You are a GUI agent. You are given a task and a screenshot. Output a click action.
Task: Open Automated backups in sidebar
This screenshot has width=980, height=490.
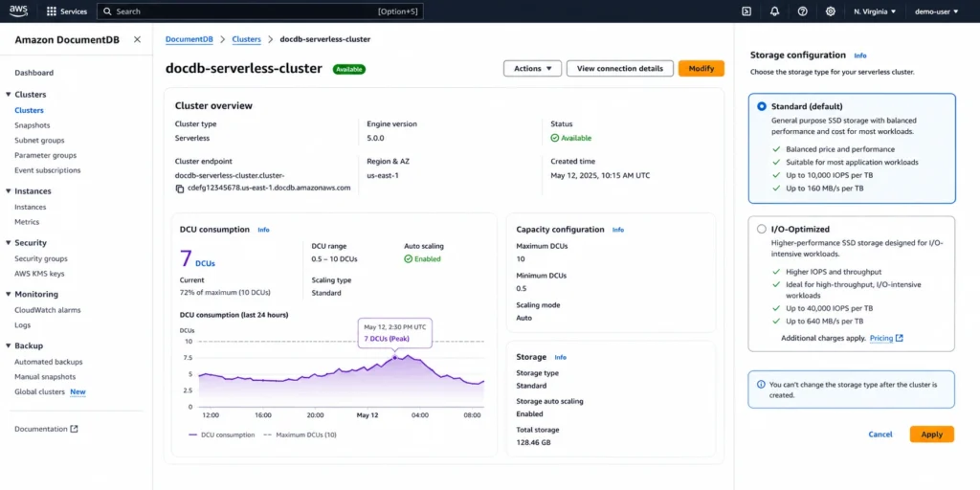click(x=48, y=362)
